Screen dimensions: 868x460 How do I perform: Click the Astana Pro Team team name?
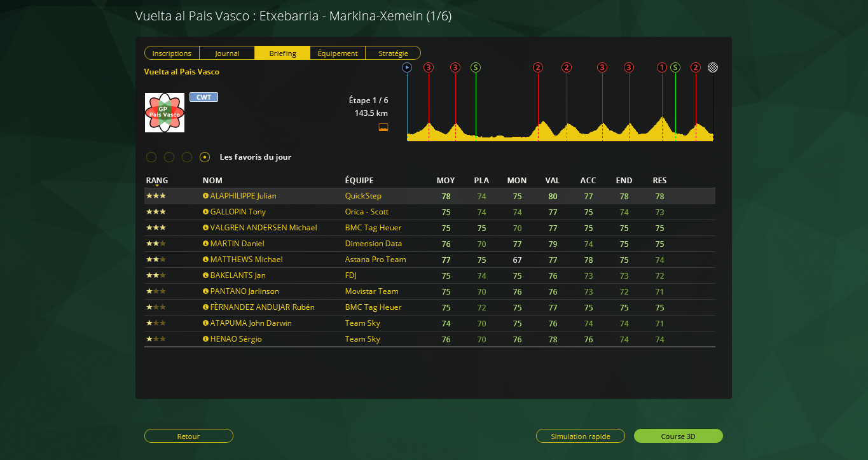(376, 260)
